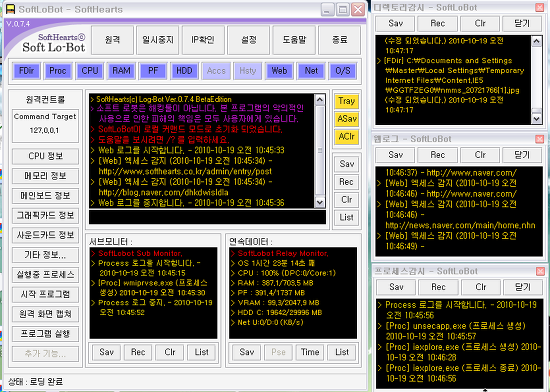Click main log scrollbar up arrow
Viewport: 550px width, 392px height.
[320, 100]
